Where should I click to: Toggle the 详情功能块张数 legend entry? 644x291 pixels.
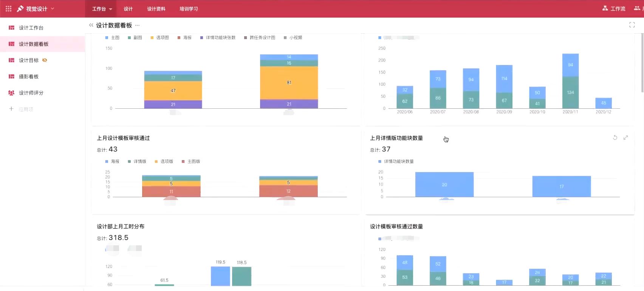point(218,38)
